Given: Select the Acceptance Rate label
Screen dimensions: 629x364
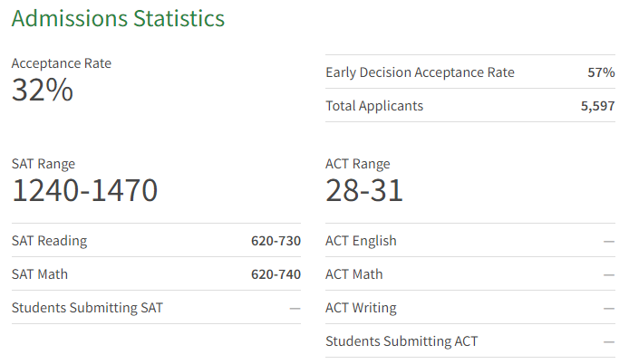Looking at the screenshot, I should point(62,63).
